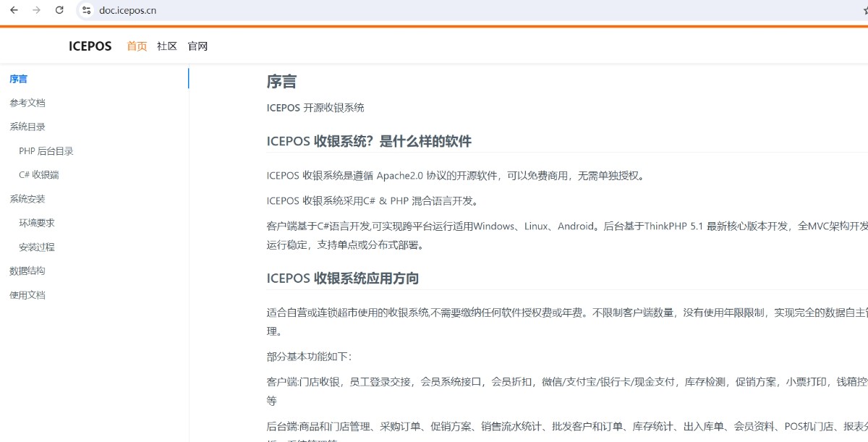The height and width of the screenshot is (442, 868).
Task: Click the browser forward arrow
Action: 37,10
